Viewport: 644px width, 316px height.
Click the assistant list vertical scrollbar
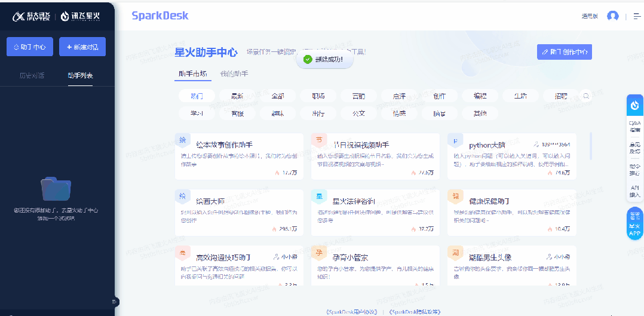pos(591,146)
